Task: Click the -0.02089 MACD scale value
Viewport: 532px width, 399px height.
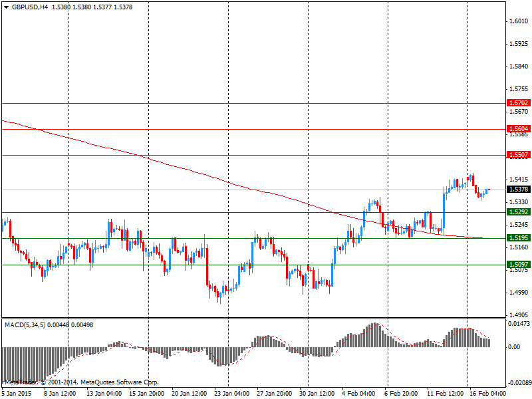Action: [519, 383]
